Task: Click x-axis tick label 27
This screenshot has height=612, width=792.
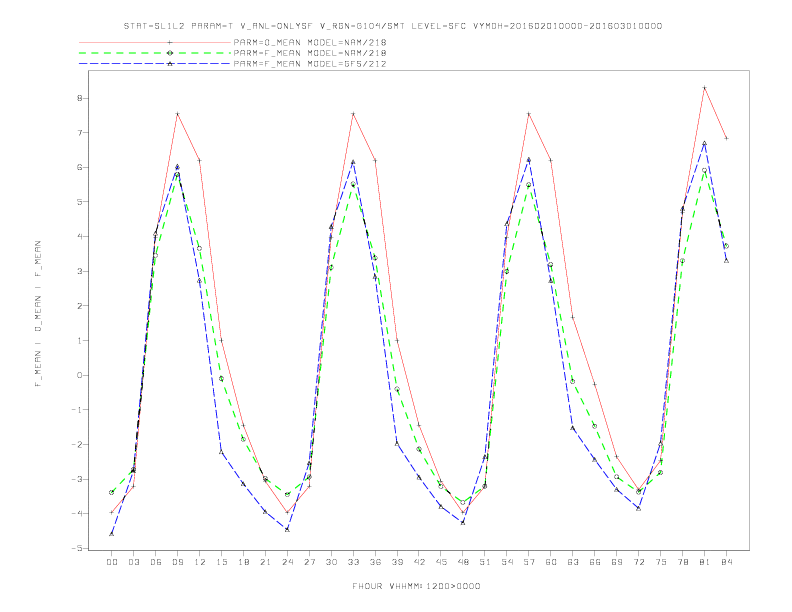Action: coord(309,562)
